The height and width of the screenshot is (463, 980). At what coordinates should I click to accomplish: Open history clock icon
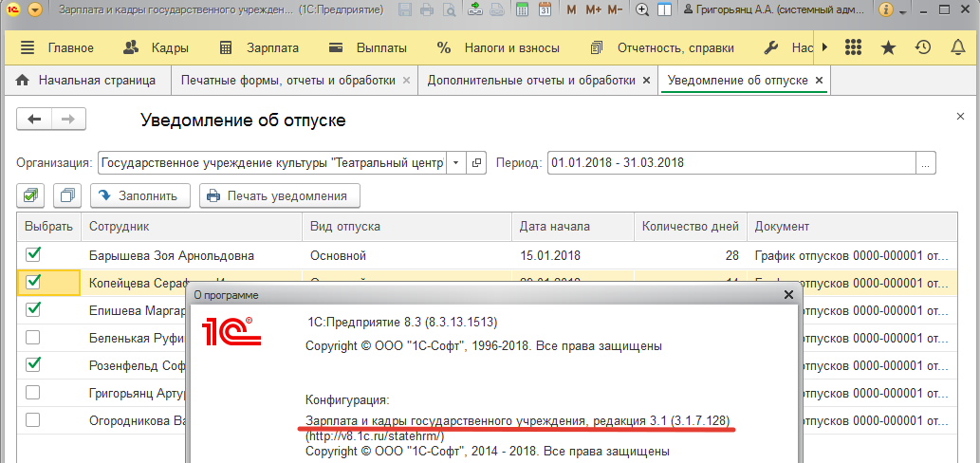click(x=922, y=48)
